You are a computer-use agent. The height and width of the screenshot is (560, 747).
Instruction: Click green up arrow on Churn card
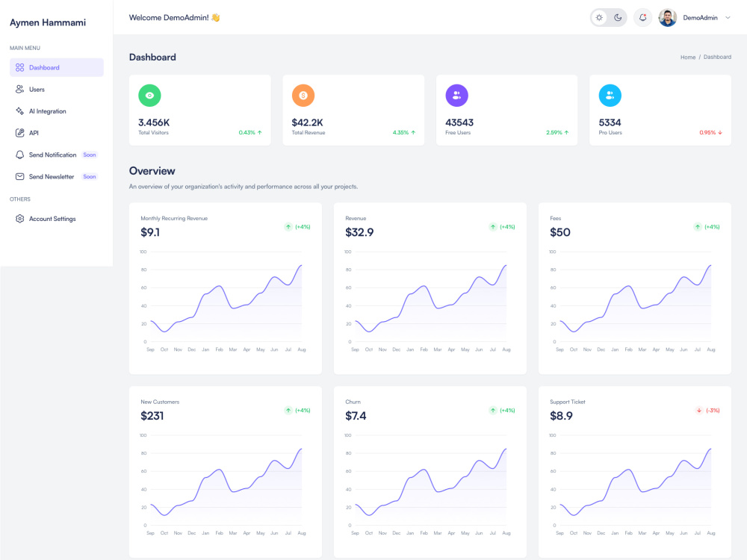(493, 410)
